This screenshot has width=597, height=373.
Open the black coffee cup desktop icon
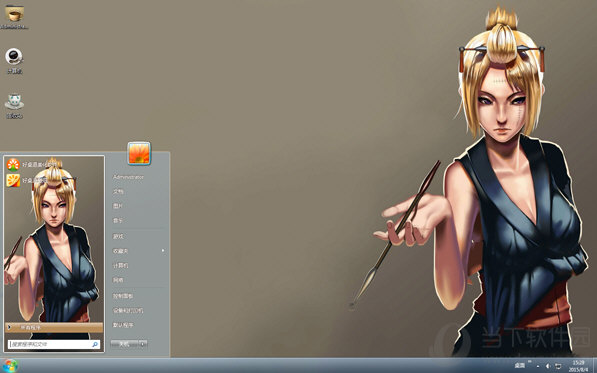14,57
